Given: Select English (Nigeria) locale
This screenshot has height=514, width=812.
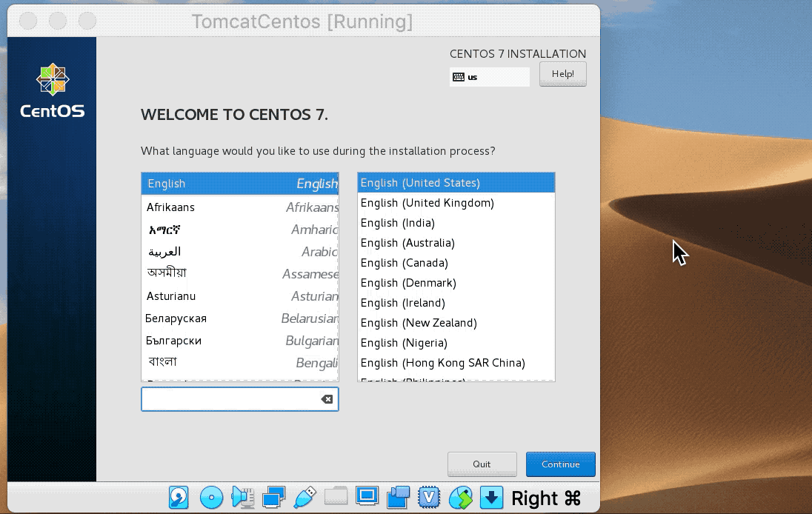Looking at the screenshot, I should pos(456,343).
